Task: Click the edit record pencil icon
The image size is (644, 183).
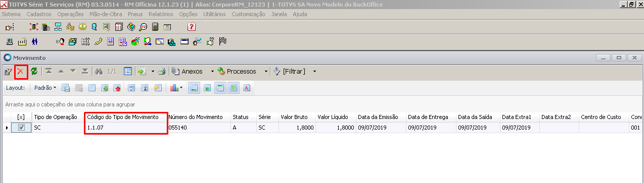Action: [8, 71]
